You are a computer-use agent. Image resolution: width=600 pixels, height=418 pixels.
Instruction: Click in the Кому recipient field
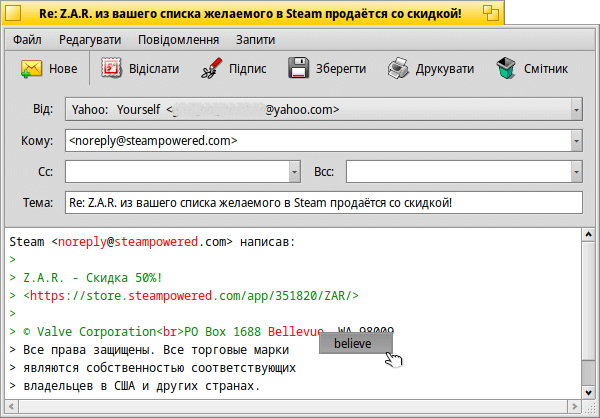pyautogui.click(x=318, y=141)
